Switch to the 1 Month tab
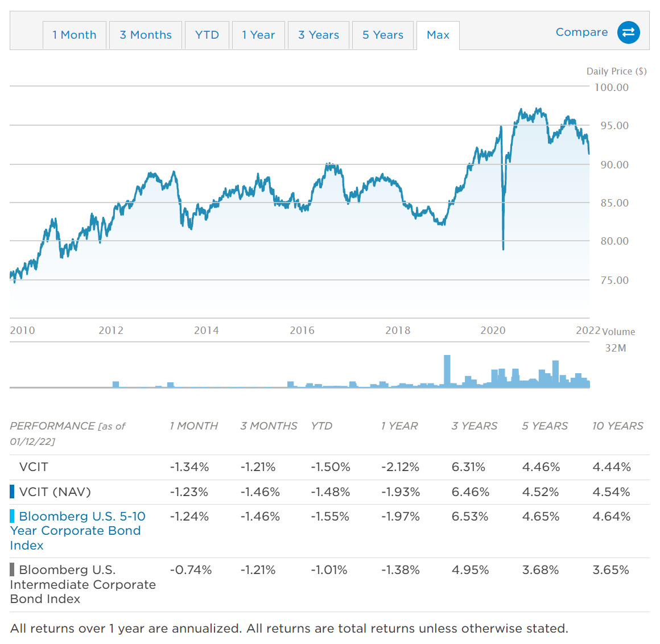The height and width of the screenshot is (644, 660). coord(75,35)
